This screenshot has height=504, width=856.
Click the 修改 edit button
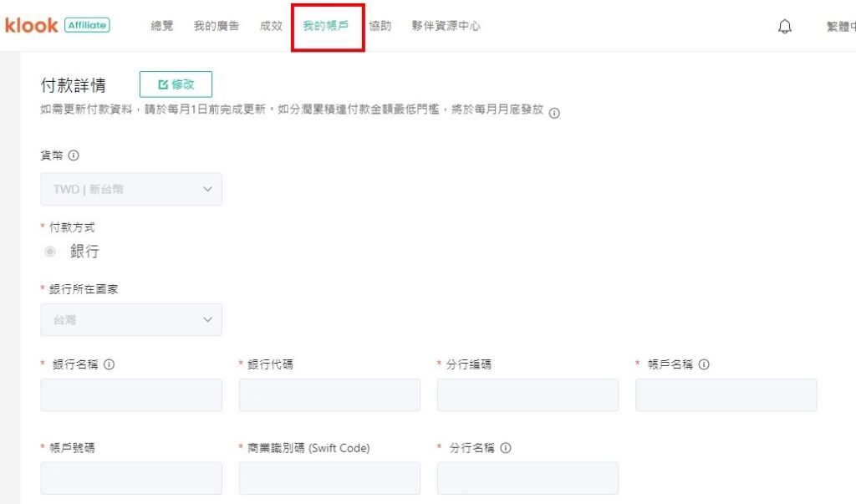176,84
